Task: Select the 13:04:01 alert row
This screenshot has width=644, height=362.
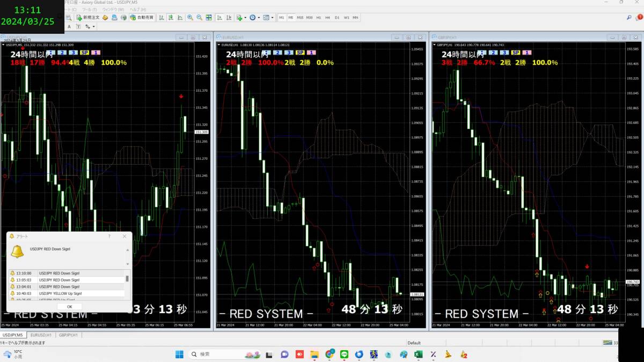Action: (x=67, y=286)
